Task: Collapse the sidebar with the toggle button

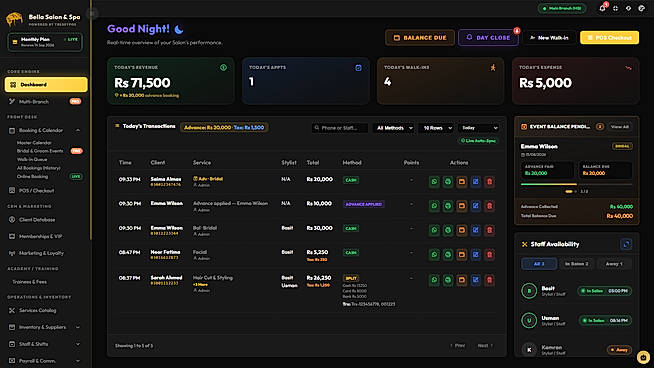Action: 93,14
